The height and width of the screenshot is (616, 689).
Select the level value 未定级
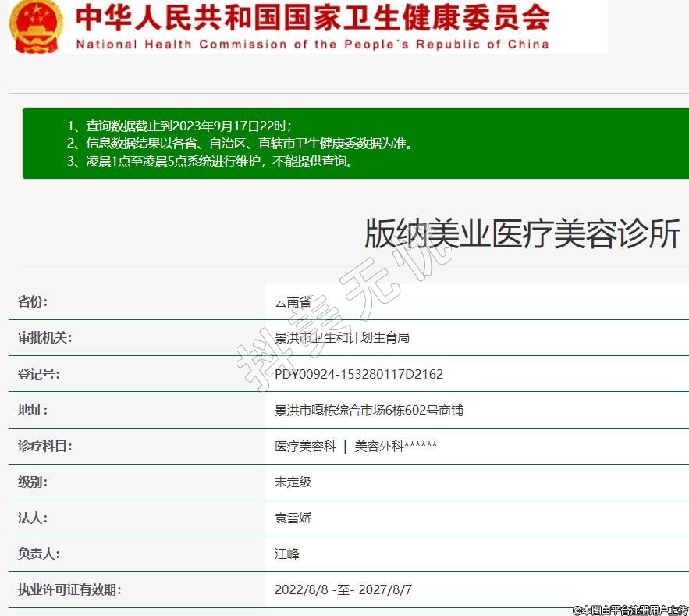293,482
